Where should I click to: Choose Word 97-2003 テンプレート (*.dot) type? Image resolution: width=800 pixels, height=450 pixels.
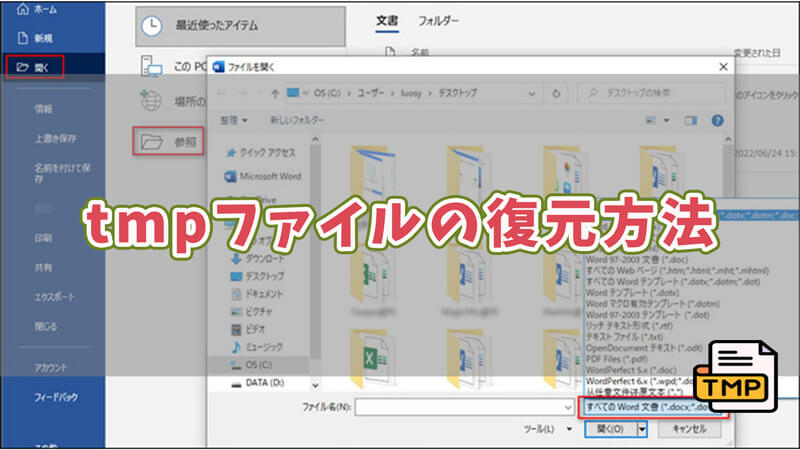648,315
